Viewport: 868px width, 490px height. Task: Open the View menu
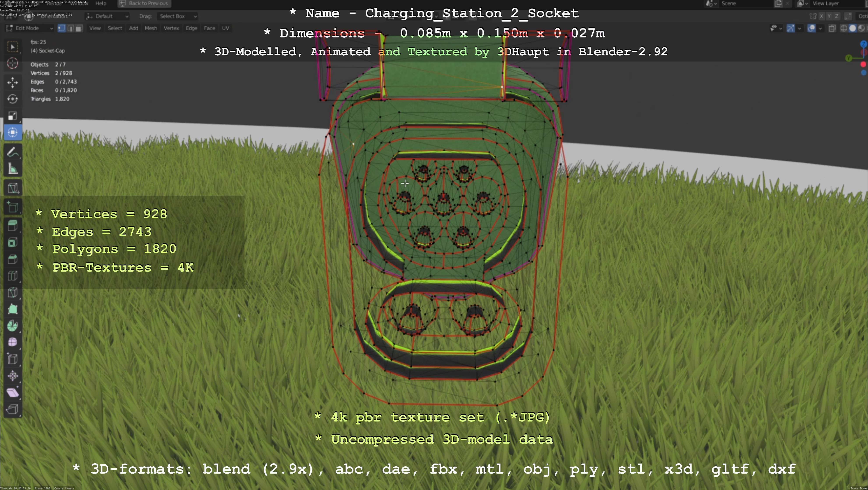95,28
